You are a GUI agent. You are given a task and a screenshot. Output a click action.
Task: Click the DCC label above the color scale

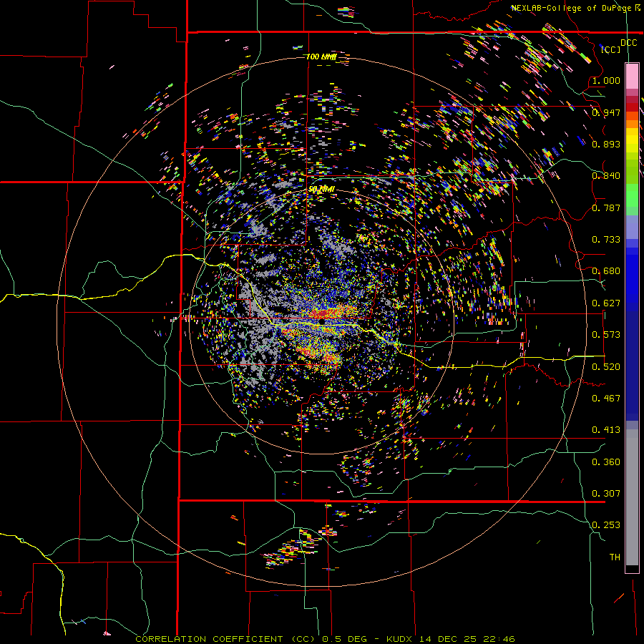[x=628, y=43]
